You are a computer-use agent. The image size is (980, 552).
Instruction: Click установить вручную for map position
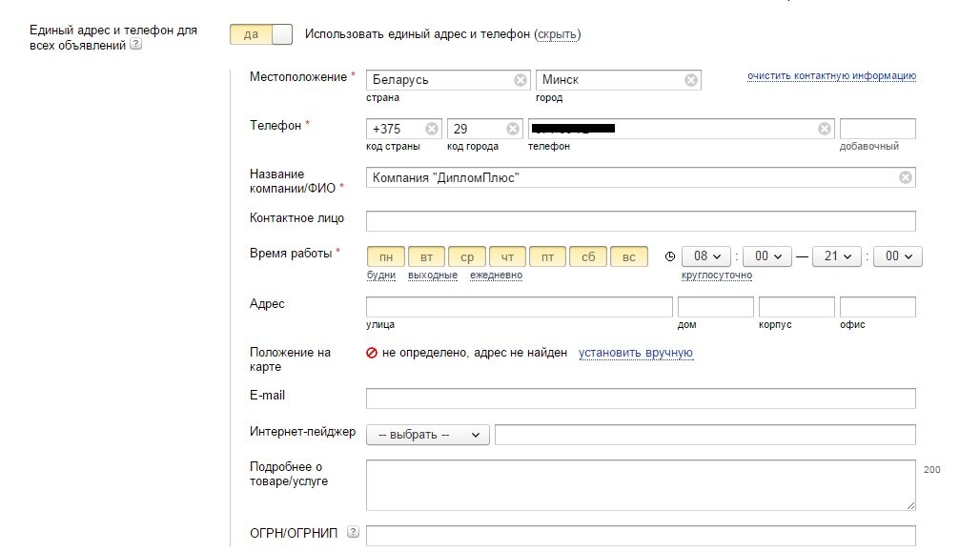tap(635, 352)
